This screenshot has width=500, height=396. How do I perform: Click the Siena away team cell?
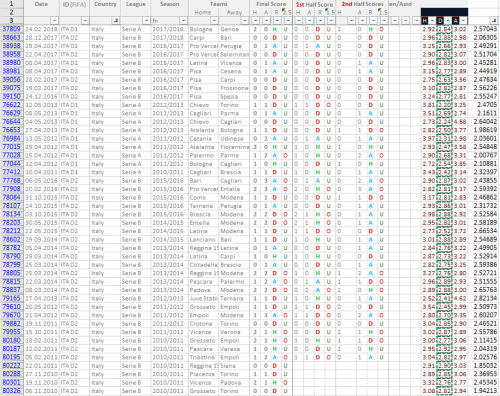pyautogui.click(x=234, y=366)
